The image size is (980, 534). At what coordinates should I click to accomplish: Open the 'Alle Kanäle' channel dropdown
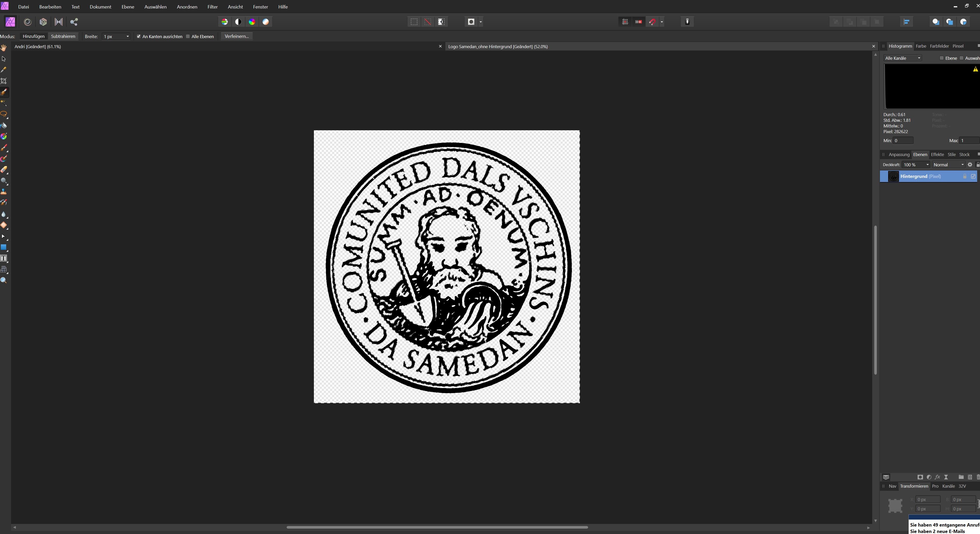coord(902,58)
